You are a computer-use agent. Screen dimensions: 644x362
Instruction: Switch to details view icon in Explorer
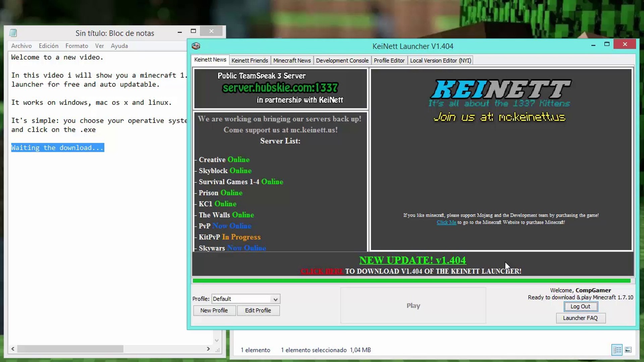(x=617, y=350)
